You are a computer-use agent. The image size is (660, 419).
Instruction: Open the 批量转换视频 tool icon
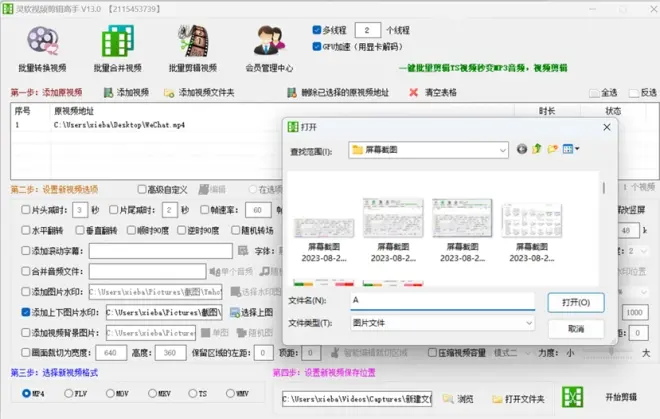click(x=42, y=41)
